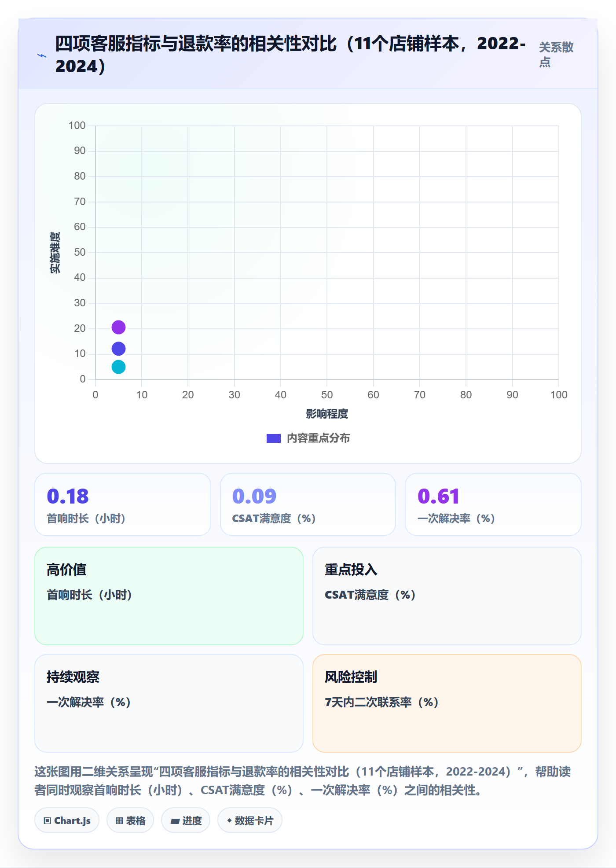
Task: Click the 首响时长 label under 0.18
Action: tap(87, 519)
